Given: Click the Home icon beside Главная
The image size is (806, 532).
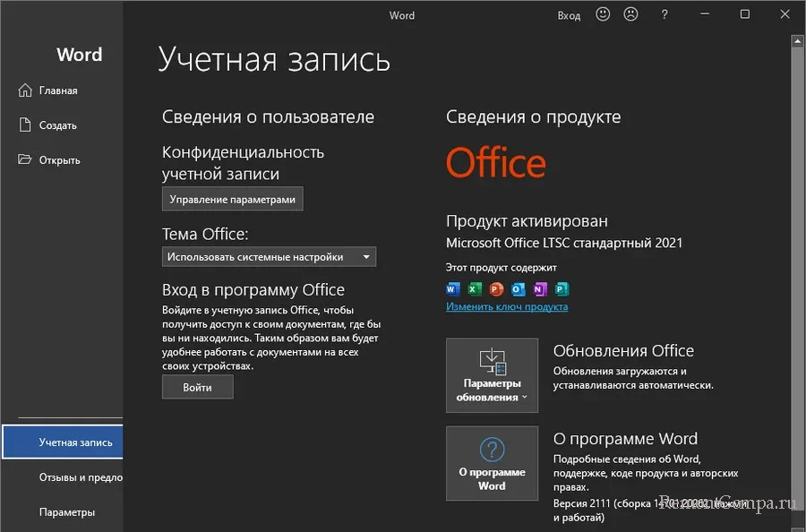Looking at the screenshot, I should pyautogui.click(x=25, y=90).
